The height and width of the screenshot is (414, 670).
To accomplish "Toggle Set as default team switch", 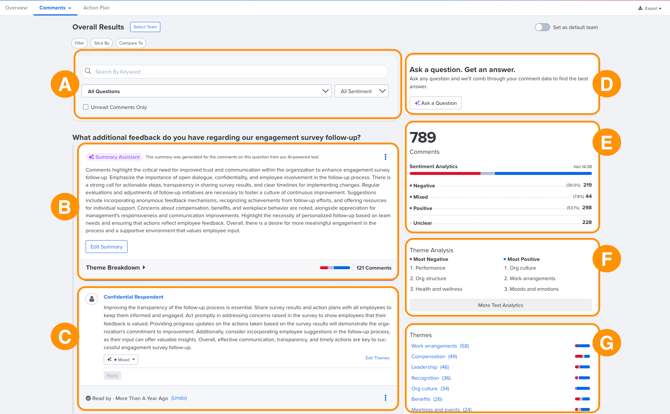I will (542, 27).
